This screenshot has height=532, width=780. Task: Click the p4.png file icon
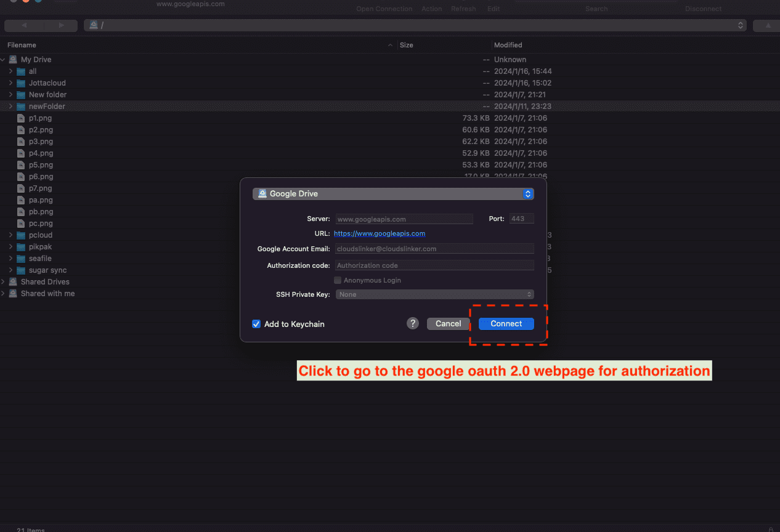[21, 153]
